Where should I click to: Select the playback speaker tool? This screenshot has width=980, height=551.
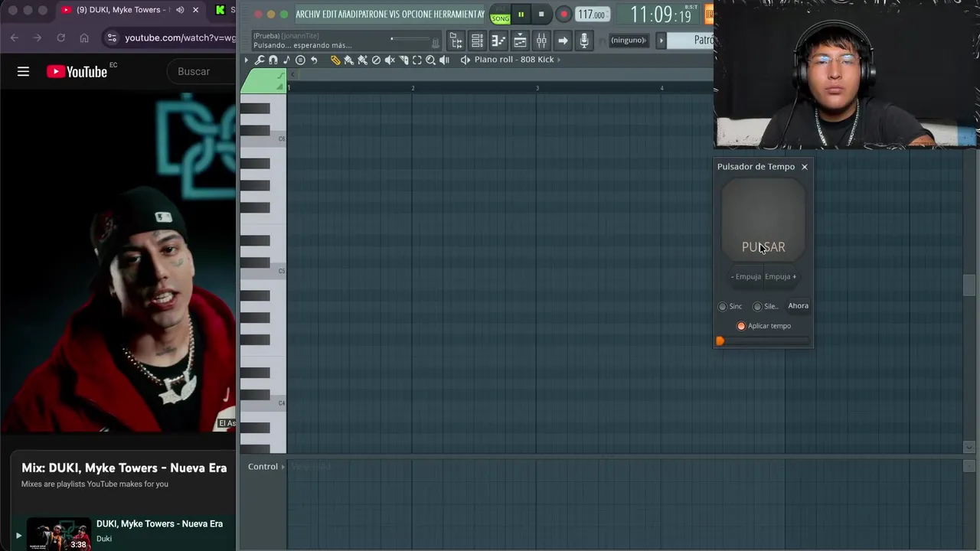(x=445, y=60)
